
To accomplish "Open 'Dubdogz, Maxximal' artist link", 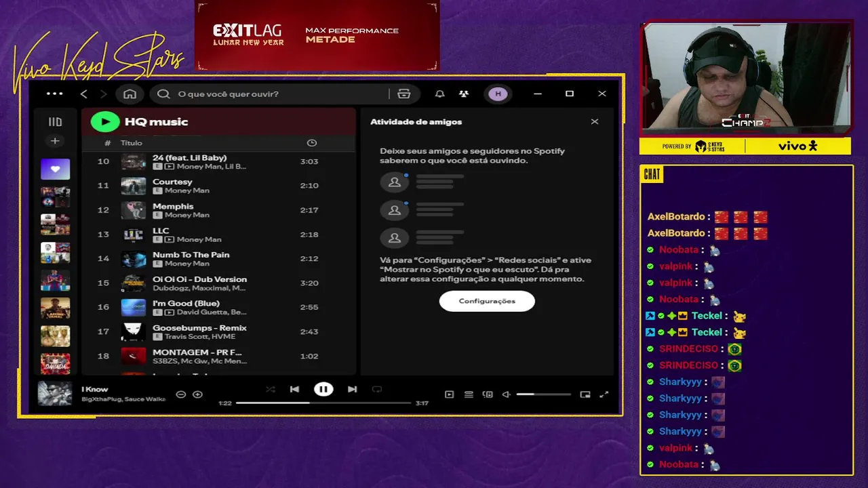I will point(199,288).
